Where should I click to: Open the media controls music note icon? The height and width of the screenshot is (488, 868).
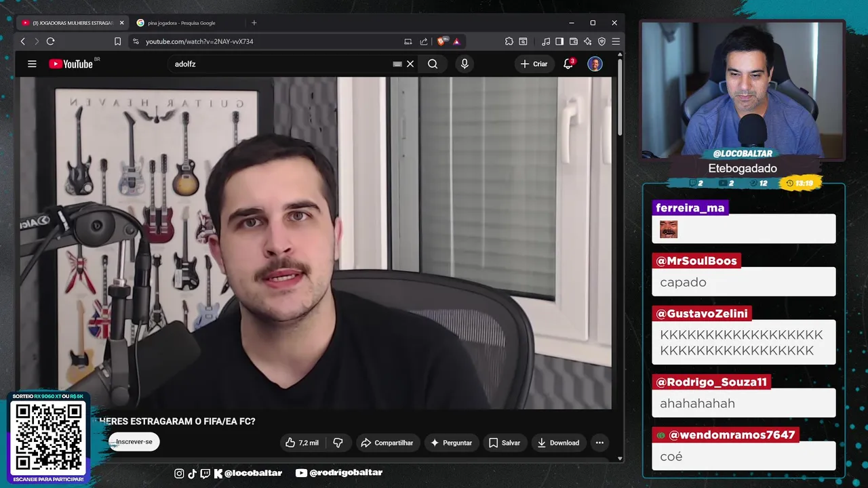pyautogui.click(x=547, y=41)
